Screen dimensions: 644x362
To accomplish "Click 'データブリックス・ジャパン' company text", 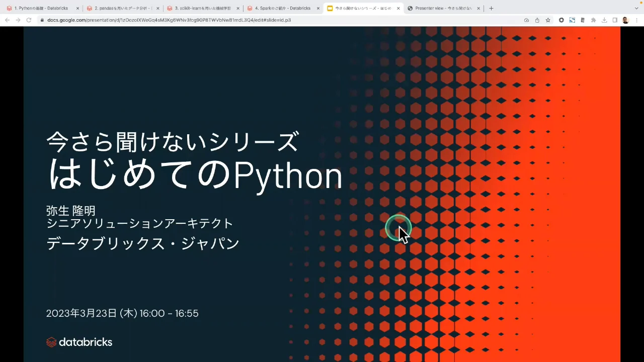I will coord(143,244).
